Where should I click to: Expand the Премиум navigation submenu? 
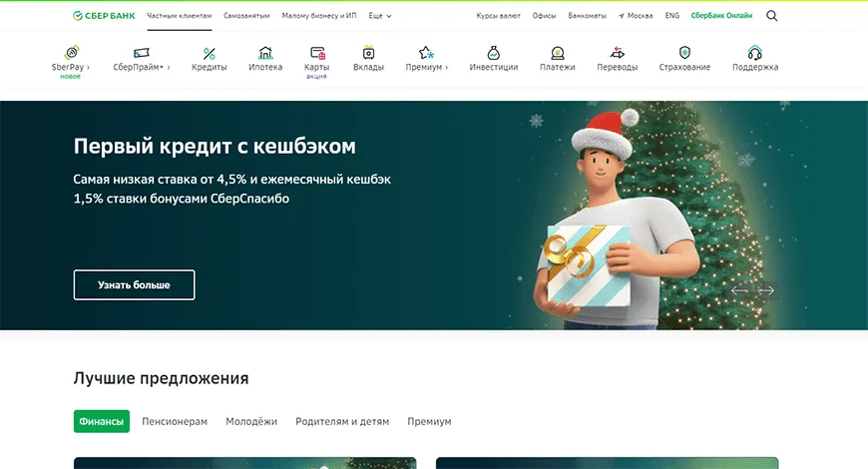point(426,67)
